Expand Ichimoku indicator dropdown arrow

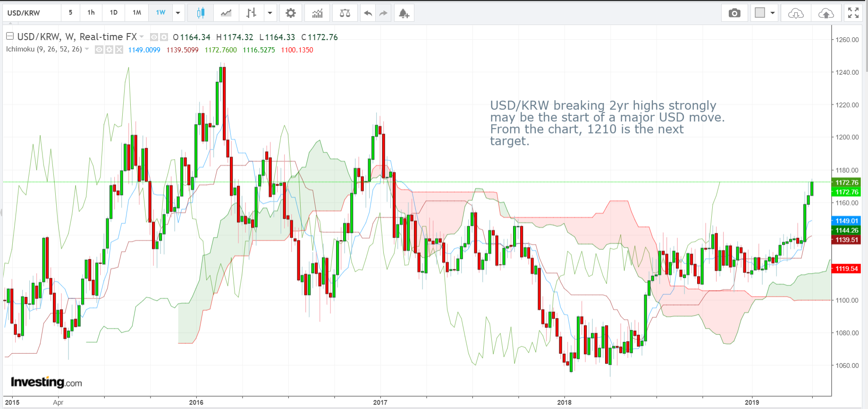(87, 49)
